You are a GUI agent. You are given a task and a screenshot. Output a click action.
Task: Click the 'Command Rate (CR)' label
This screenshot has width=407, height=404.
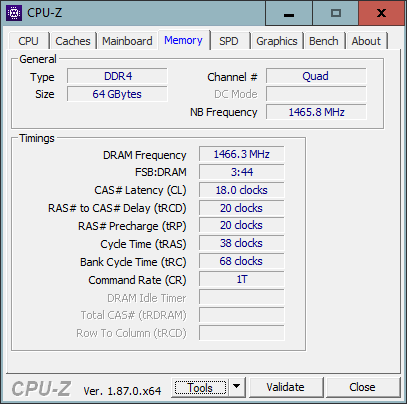point(137,280)
